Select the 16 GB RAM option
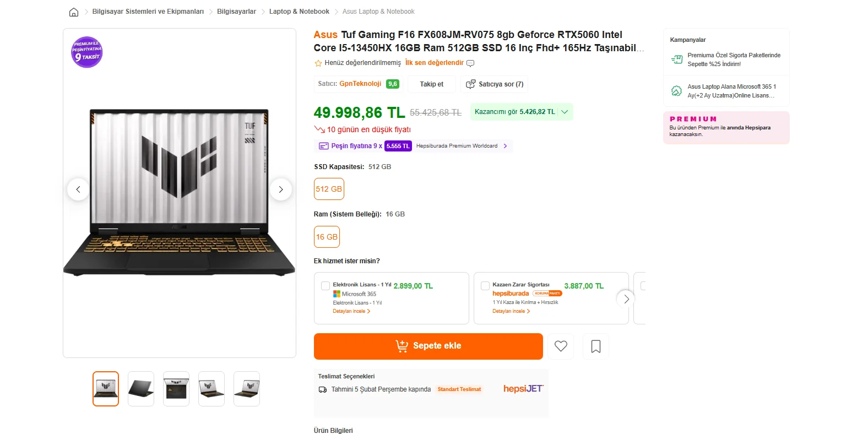The height and width of the screenshot is (434, 868). tap(327, 237)
